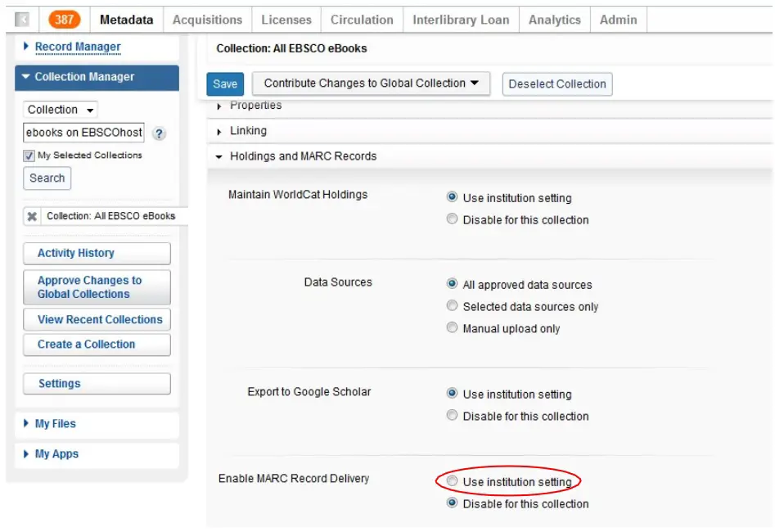Viewport: 775px width, 532px height.
Task: Expand the Properties section
Action: 255,106
